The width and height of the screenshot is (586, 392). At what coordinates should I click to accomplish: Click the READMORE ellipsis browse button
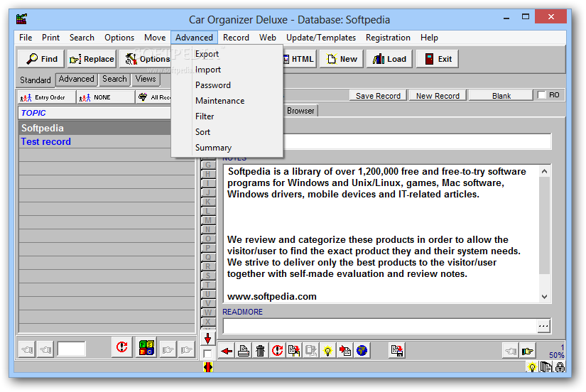pos(543,326)
